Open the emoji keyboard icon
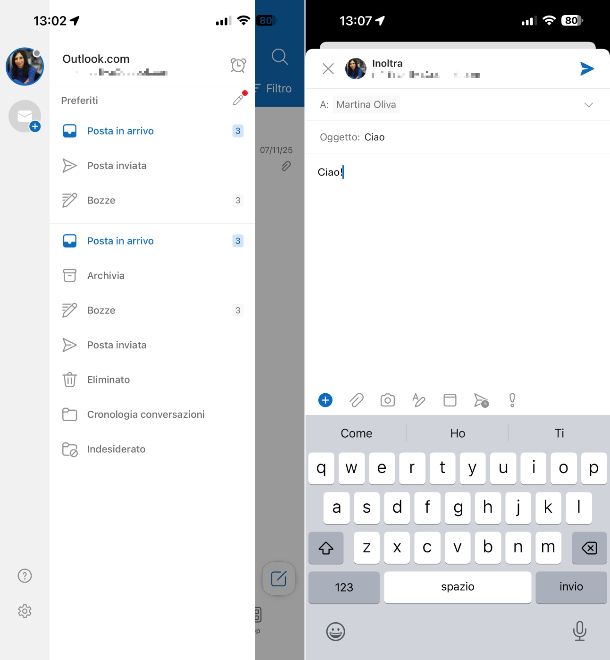 (x=336, y=631)
